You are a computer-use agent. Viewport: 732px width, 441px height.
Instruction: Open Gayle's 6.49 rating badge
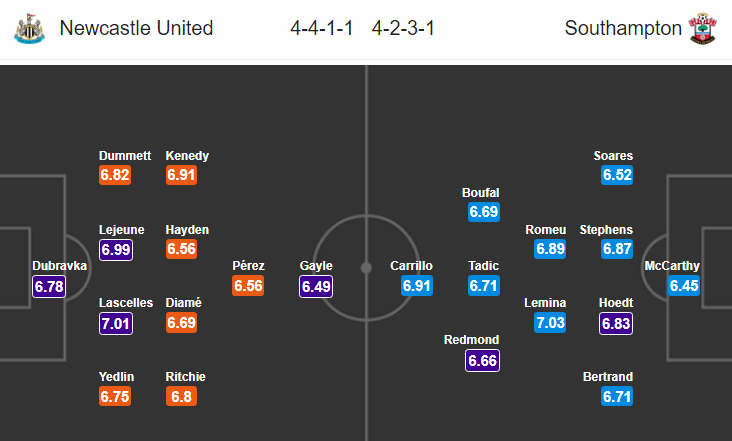pos(316,286)
